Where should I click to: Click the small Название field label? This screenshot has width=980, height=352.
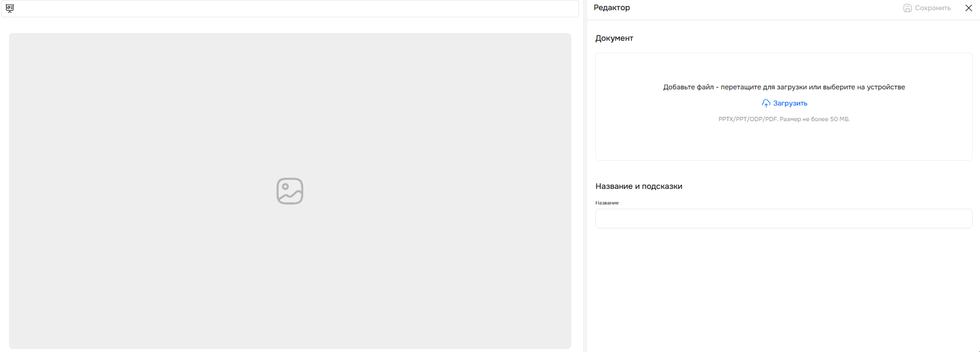(607, 203)
